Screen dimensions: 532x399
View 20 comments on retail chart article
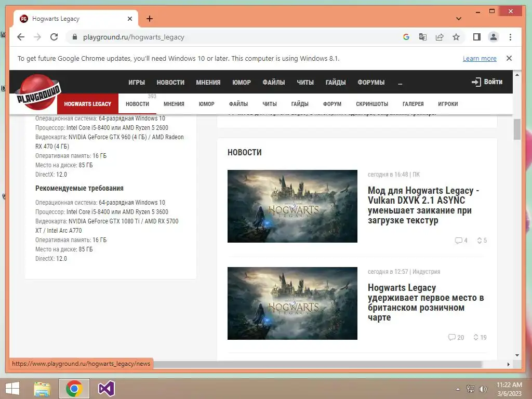point(456,337)
